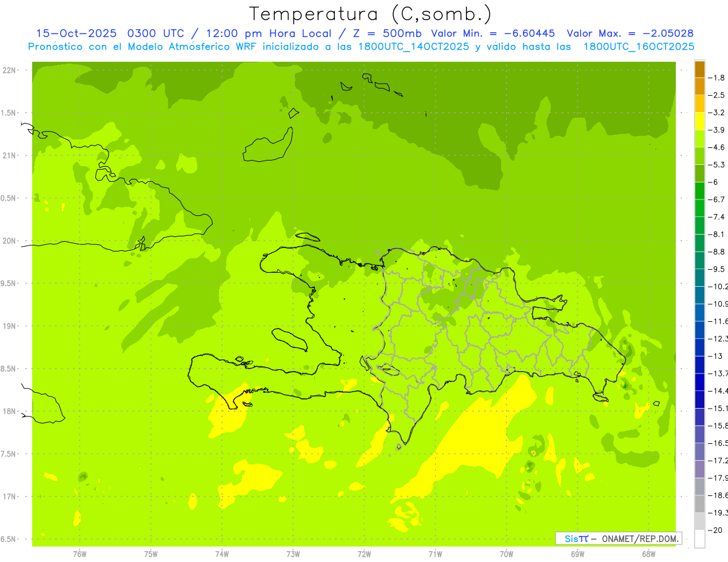This screenshot has width=728, height=562.
Task: Click the "68W" longitude label
Action: (x=648, y=554)
